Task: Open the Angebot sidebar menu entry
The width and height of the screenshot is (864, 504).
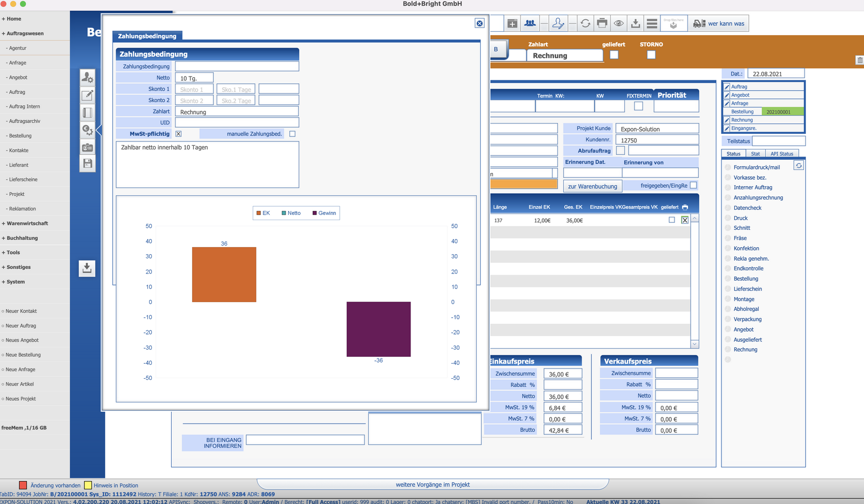Action: (x=18, y=77)
